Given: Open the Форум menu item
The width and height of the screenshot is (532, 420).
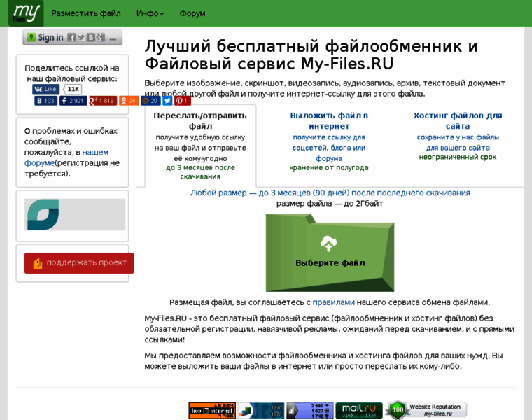Looking at the screenshot, I should tap(192, 13).
